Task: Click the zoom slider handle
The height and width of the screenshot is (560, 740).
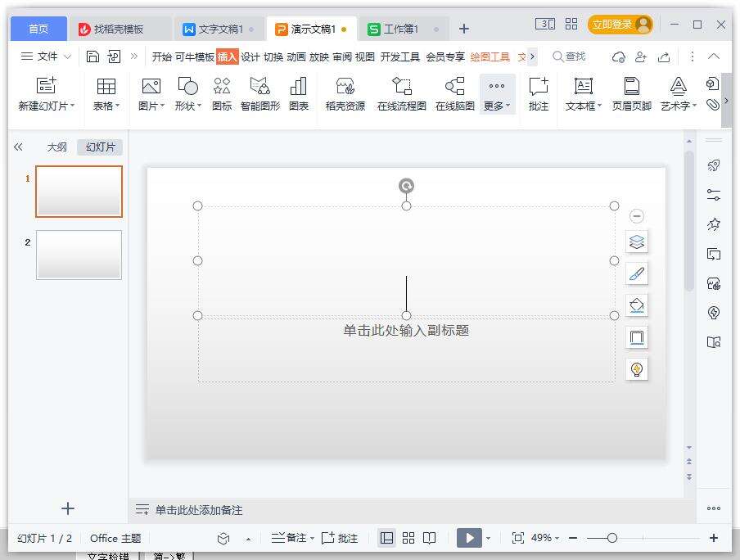Action: tap(612, 538)
